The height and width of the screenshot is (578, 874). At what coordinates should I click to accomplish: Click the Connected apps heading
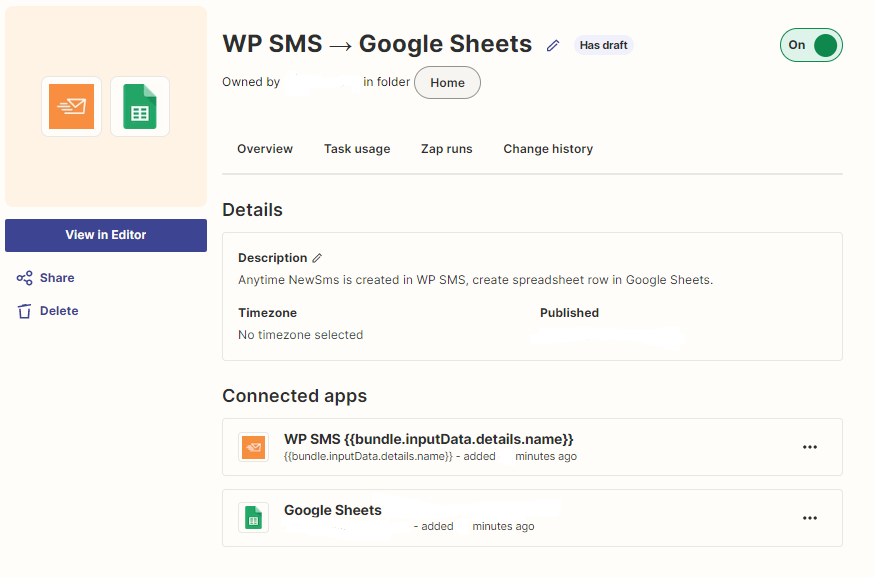pyautogui.click(x=294, y=396)
